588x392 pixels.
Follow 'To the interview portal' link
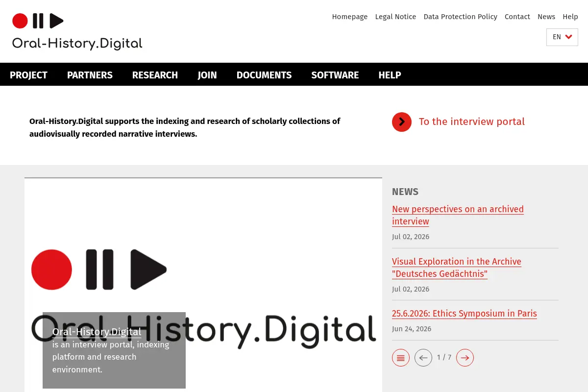tap(471, 122)
